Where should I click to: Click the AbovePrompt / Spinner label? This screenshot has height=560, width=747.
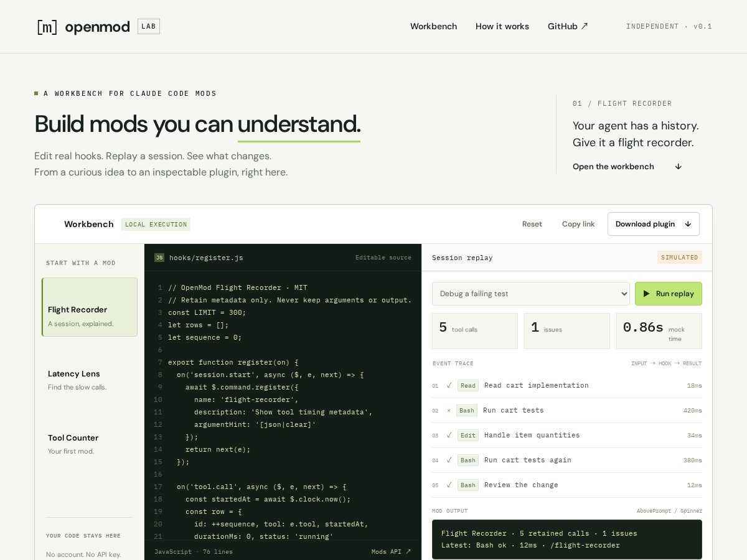pos(669,511)
